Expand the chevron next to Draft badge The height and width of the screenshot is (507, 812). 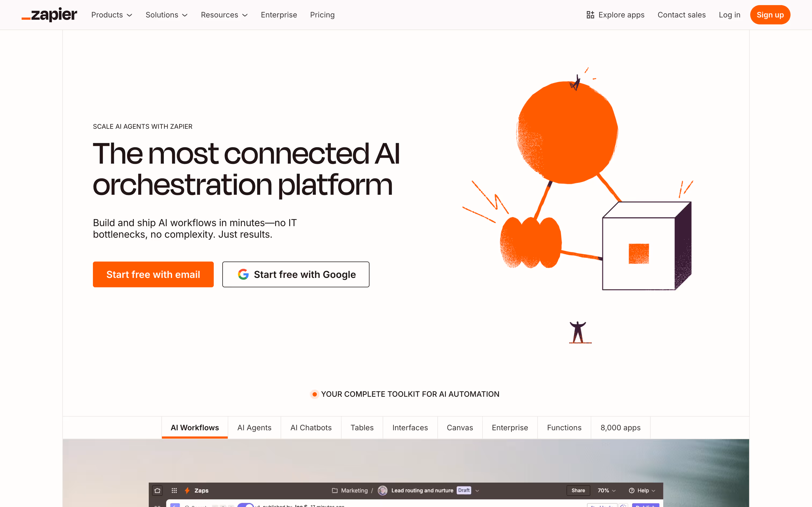click(x=477, y=491)
